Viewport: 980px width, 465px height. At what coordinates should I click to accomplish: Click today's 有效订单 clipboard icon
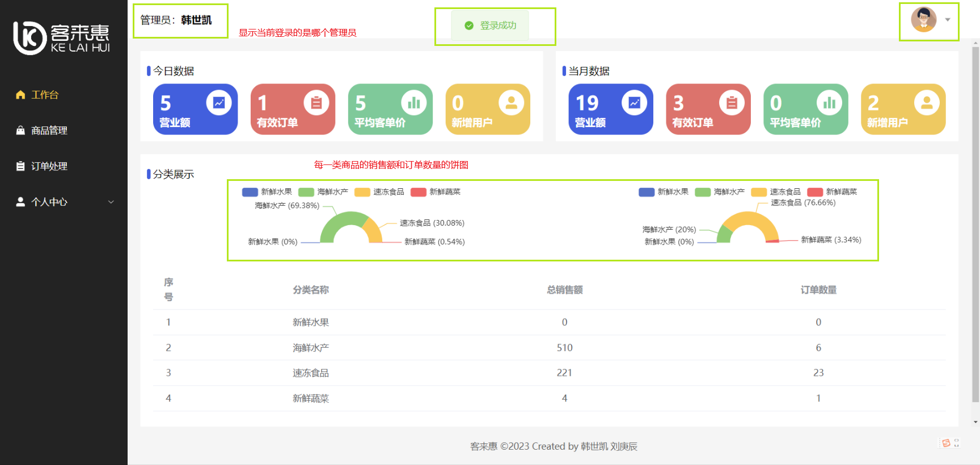pos(316,103)
